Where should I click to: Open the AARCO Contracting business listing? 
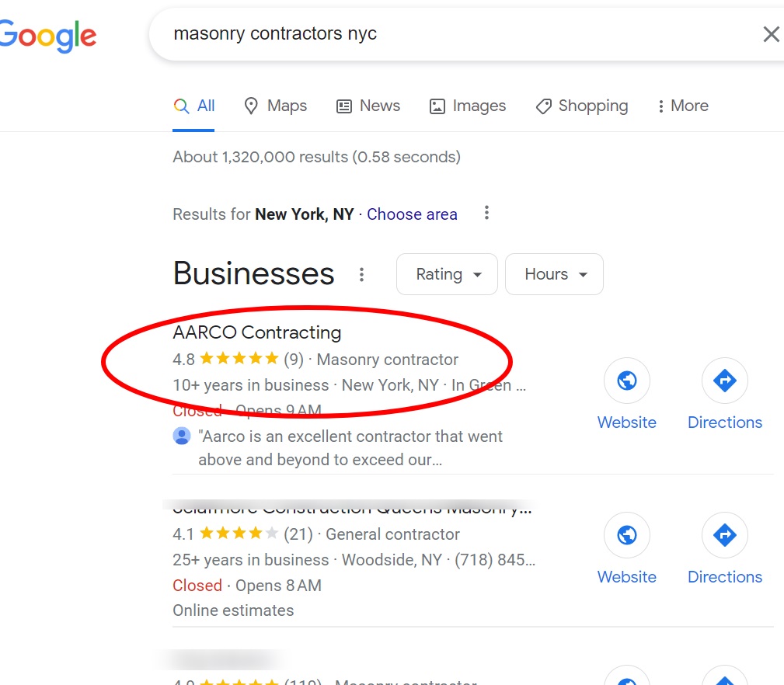click(x=256, y=332)
